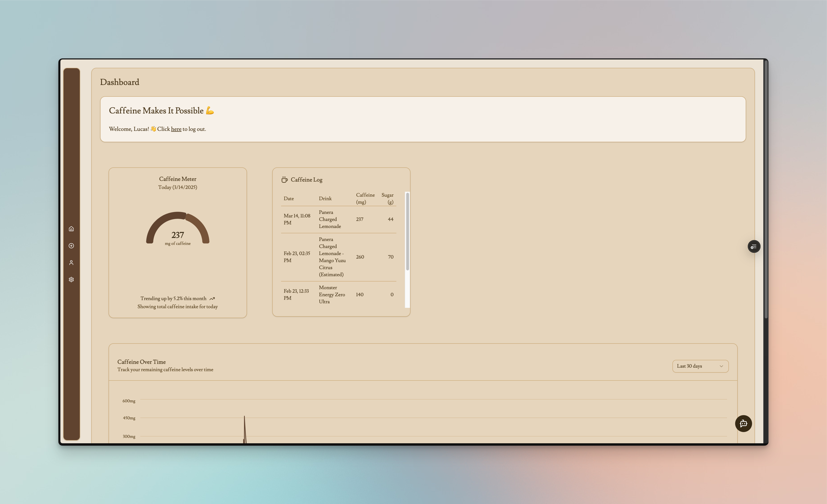827x504 pixels.
Task: Click the add entry plus icon in sidebar
Action: [71, 246]
